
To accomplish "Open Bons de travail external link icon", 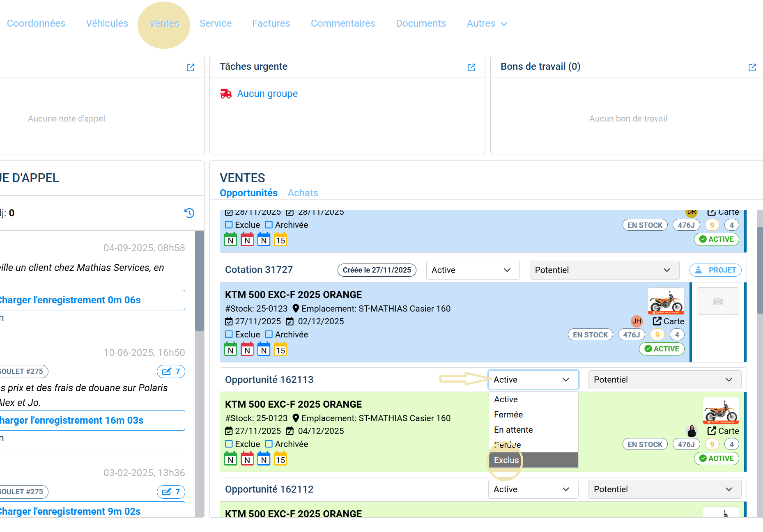I will (x=752, y=67).
